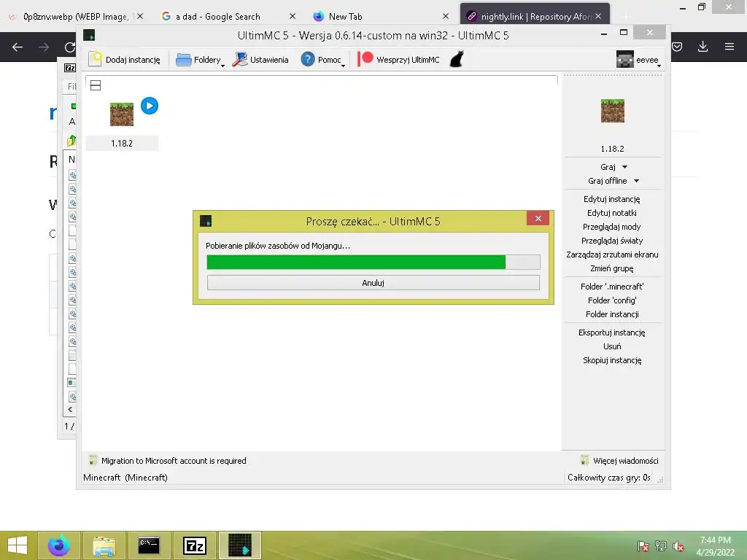Click Graj offline button
Viewport: 747px width, 560px height.
[608, 181]
